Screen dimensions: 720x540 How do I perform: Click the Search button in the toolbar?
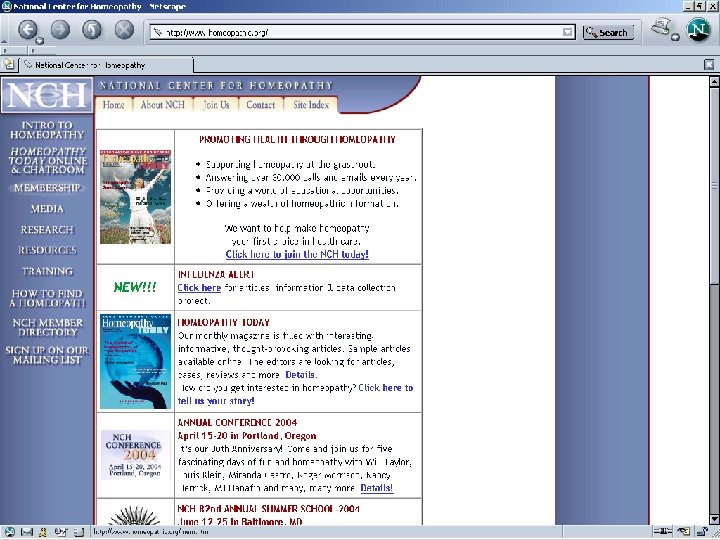tap(608, 33)
